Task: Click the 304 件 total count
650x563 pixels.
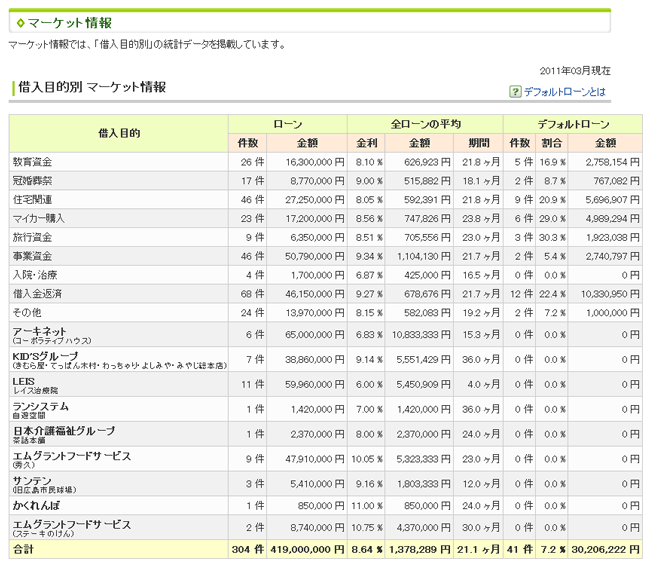Action: 248,550
